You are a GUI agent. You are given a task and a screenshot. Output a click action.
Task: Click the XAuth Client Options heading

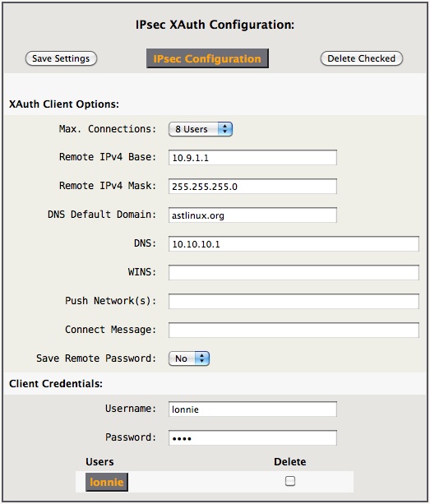(64, 104)
